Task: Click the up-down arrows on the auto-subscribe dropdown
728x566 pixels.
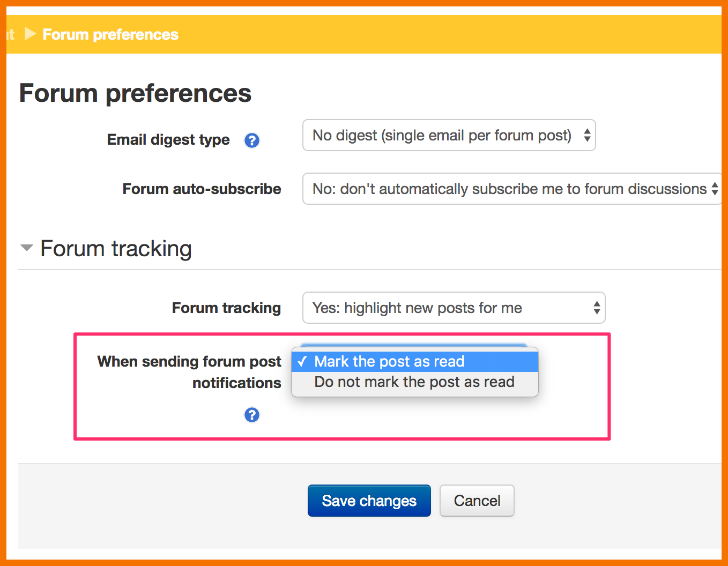Action: click(715, 189)
